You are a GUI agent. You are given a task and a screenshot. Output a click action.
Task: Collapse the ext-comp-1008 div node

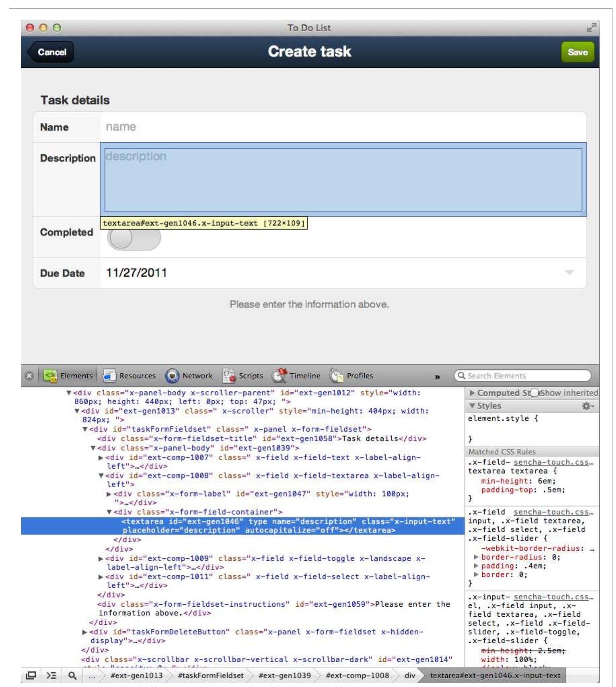pyautogui.click(x=101, y=476)
